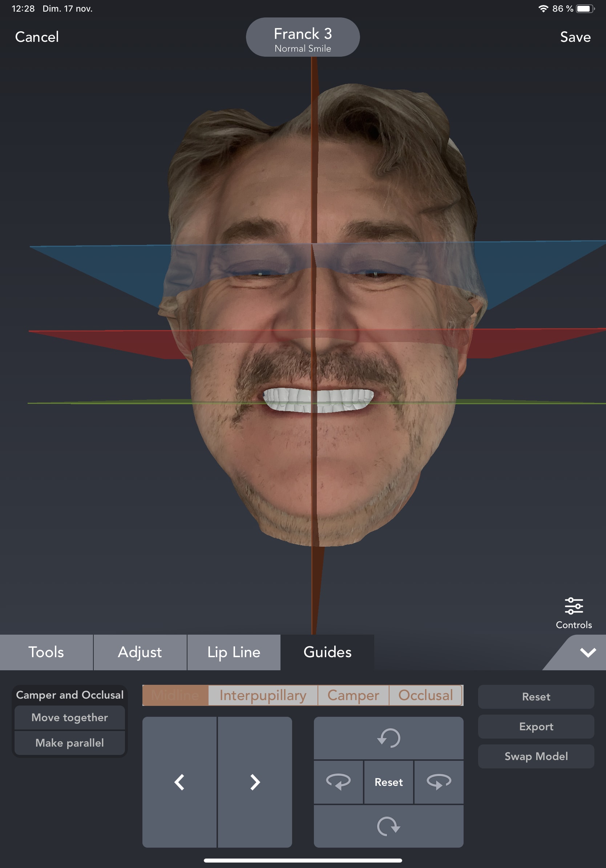Tap the left tilt rotation icon
This screenshot has height=868, width=606.
[x=338, y=781]
